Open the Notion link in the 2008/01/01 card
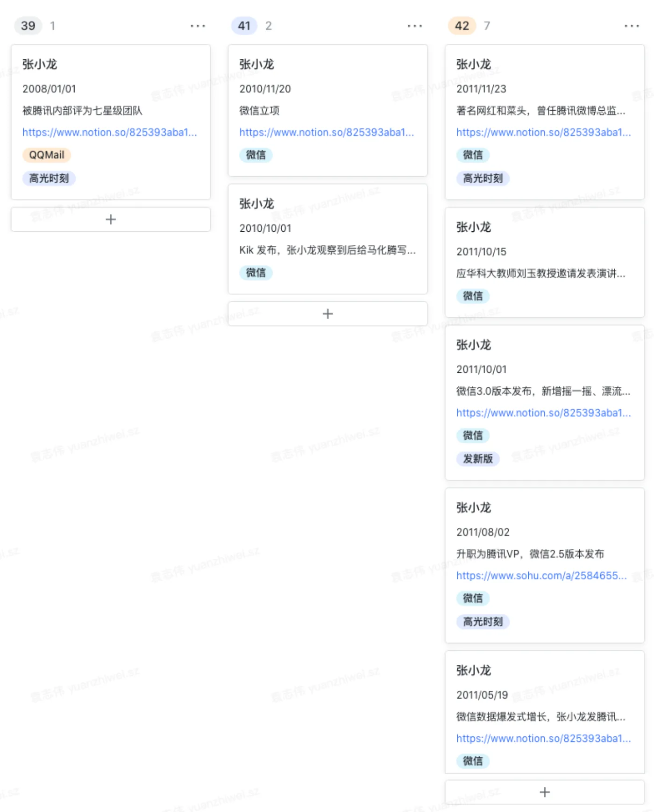This screenshot has height=812, width=654. coord(110,132)
